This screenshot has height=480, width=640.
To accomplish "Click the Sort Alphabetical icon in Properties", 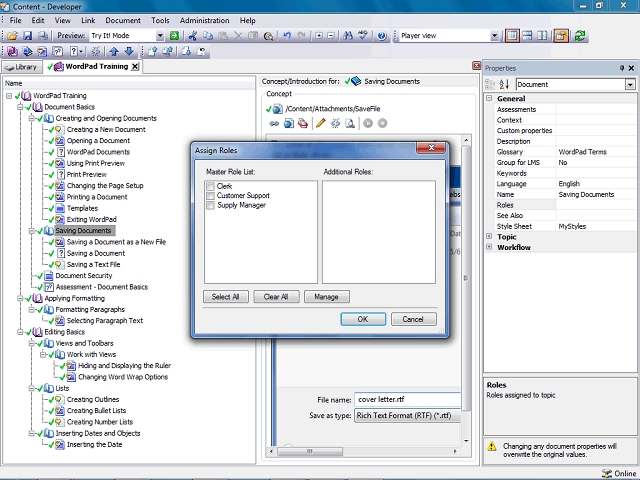I will click(504, 84).
